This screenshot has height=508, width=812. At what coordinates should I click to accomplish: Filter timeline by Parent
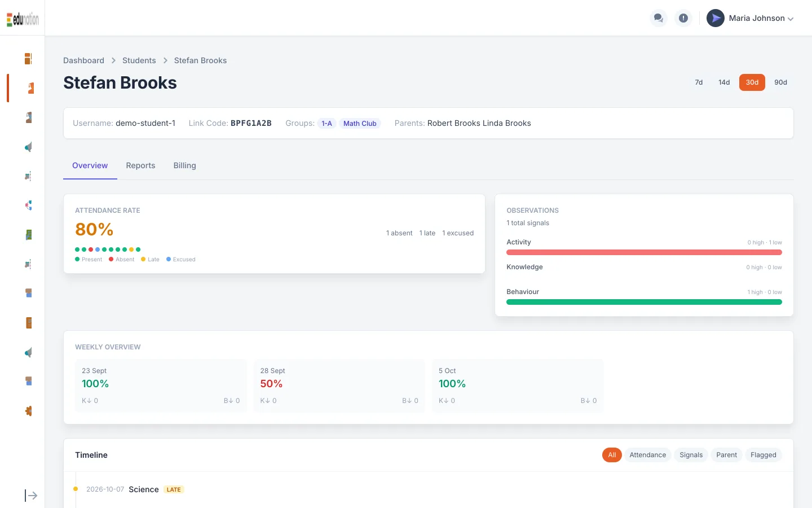click(726, 455)
